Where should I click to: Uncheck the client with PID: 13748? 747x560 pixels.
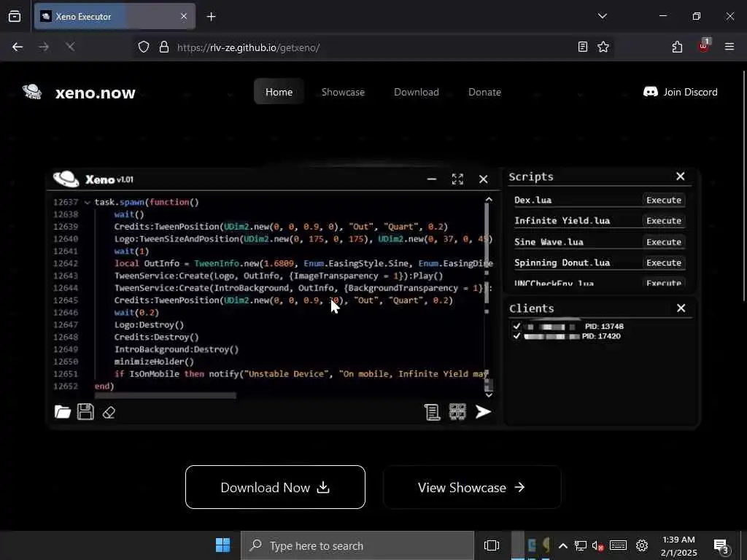[516, 326]
